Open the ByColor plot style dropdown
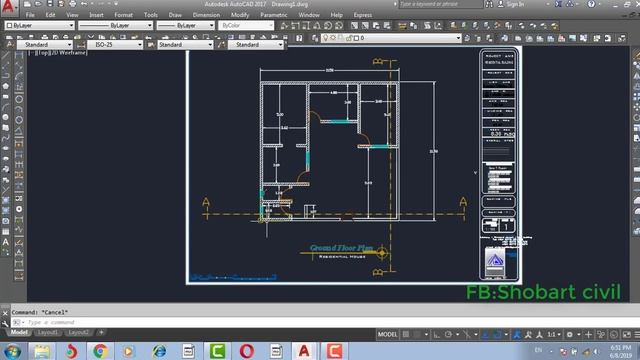 [x=246, y=25]
